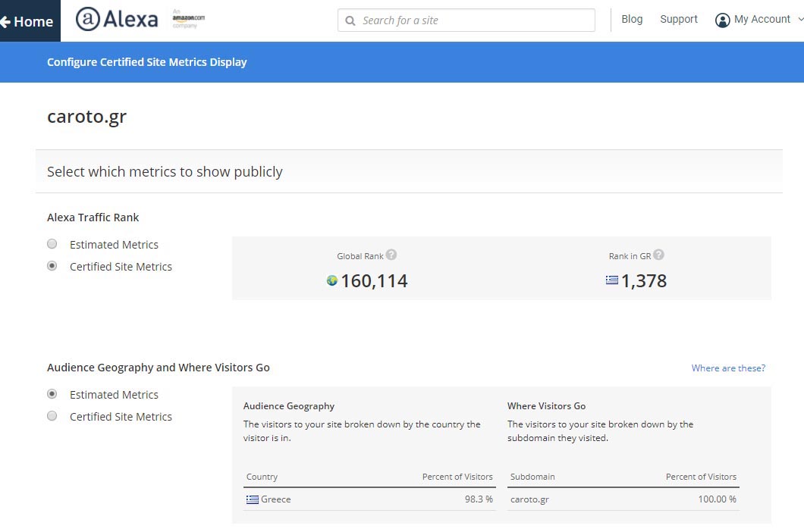Click the Greek flag beside 1,378
This screenshot has height=532, width=804.
tap(612, 280)
